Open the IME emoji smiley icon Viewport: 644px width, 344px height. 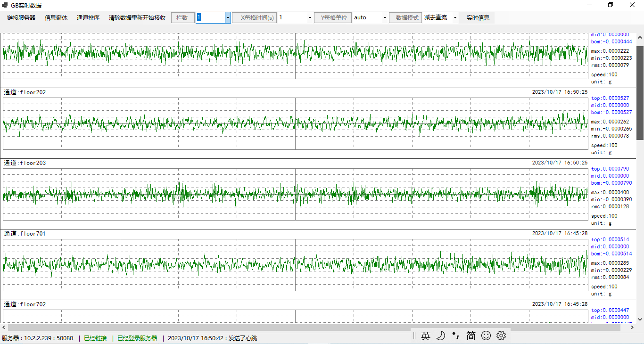(x=486, y=336)
